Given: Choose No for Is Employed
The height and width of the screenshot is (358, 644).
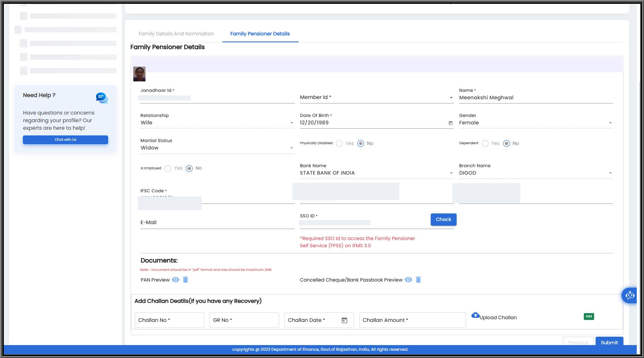Looking at the screenshot, I should [189, 169].
